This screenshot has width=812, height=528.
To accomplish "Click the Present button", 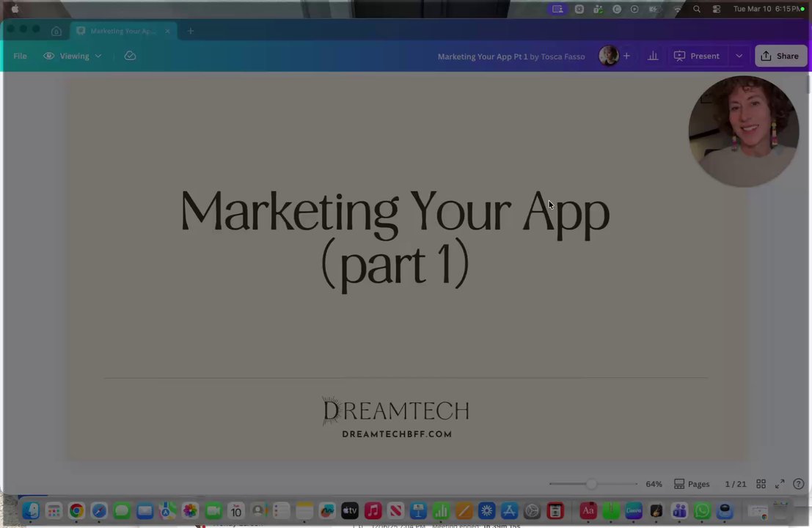I will click(697, 56).
